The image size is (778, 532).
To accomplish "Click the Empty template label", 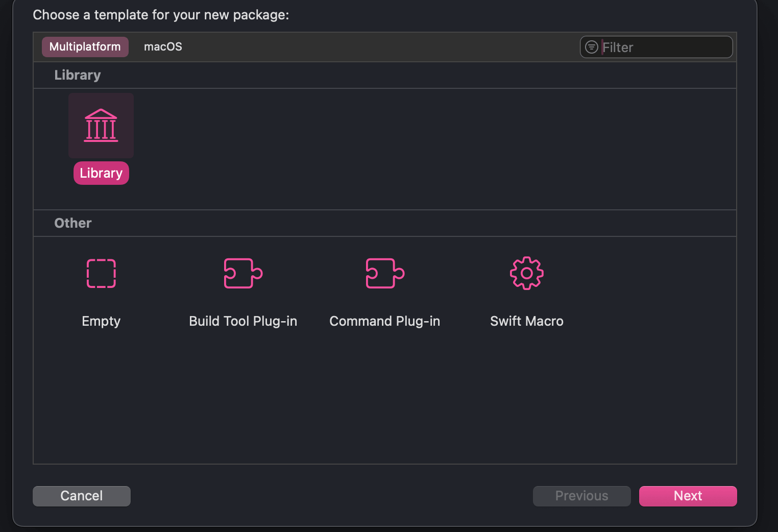I will [101, 321].
